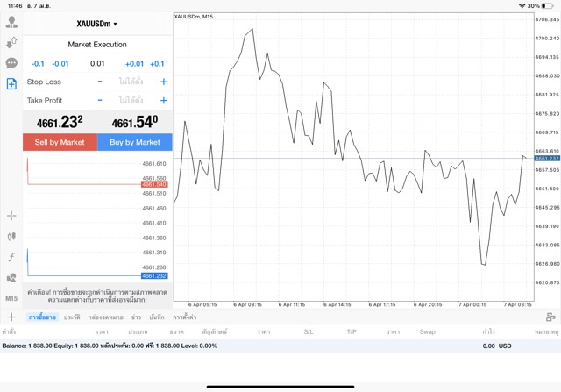The width and height of the screenshot is (561, 392).
Task: Open the quotes up-down arrows icon
Action: pos(11,43)
